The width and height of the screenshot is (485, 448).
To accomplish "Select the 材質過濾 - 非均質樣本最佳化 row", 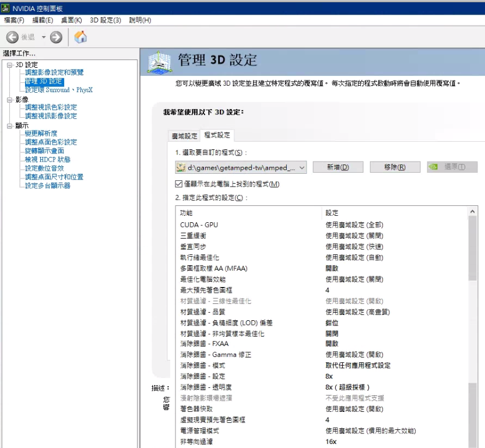I will tap(322, 334).
